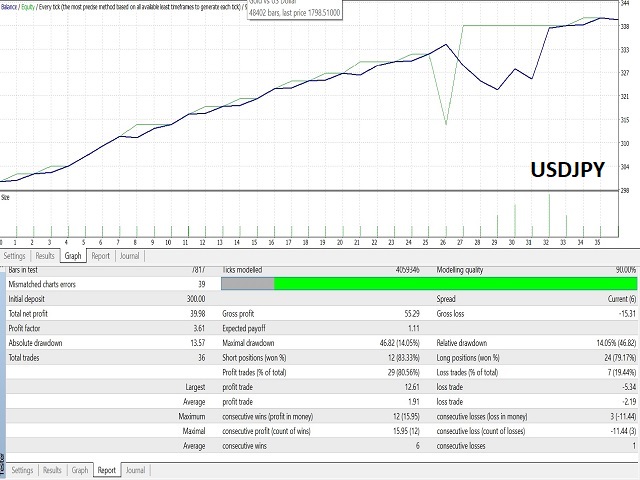Click the consecutive profit value 15.95 (12)
640x480 pixels.
407,431
